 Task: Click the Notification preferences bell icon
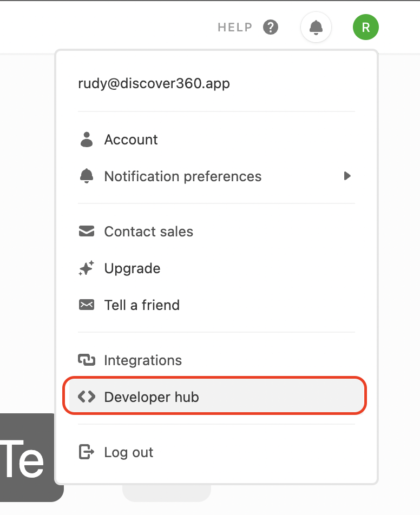(87, 176)
